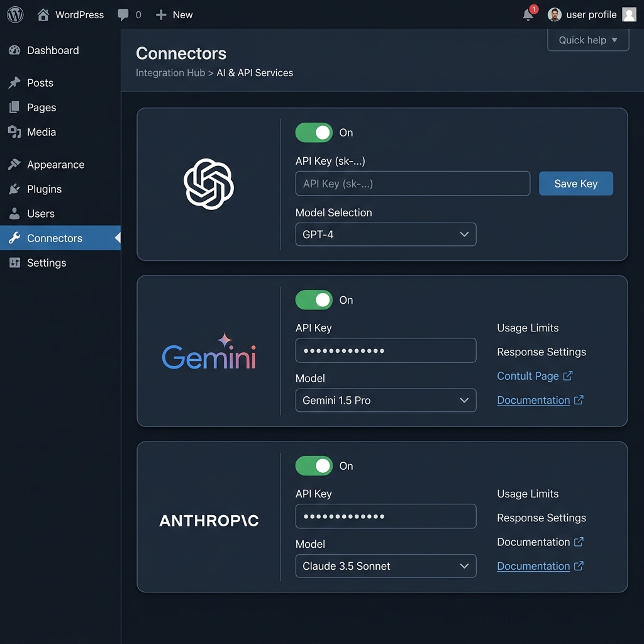
Task: Click the home icon beside WordPress
Action: [x=43, y=14]
